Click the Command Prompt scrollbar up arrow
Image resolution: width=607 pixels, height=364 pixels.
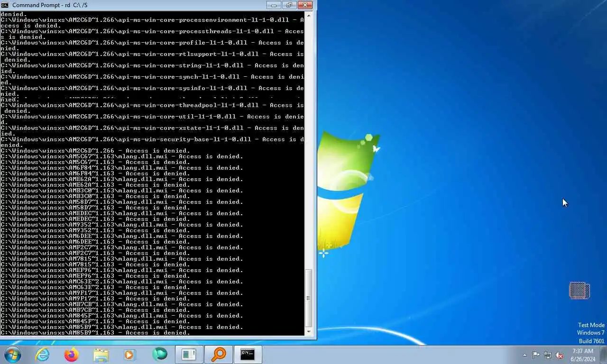[309, 16]
